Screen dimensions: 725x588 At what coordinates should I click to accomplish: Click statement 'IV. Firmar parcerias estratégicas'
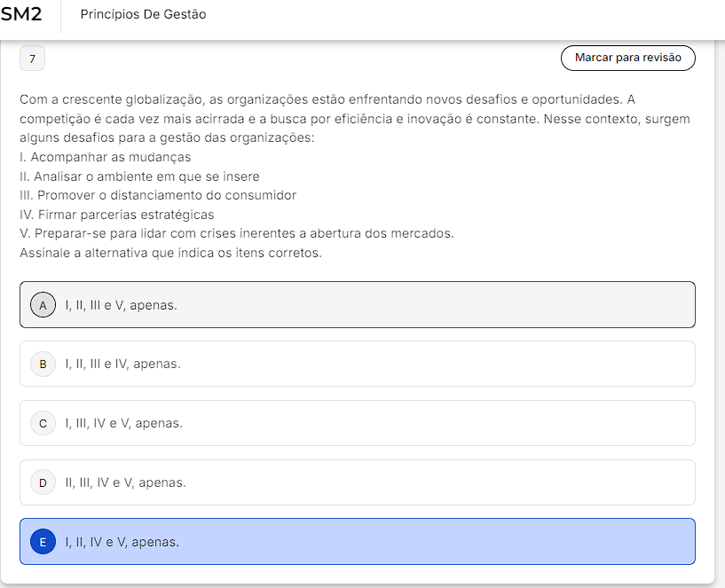(117, 215)
